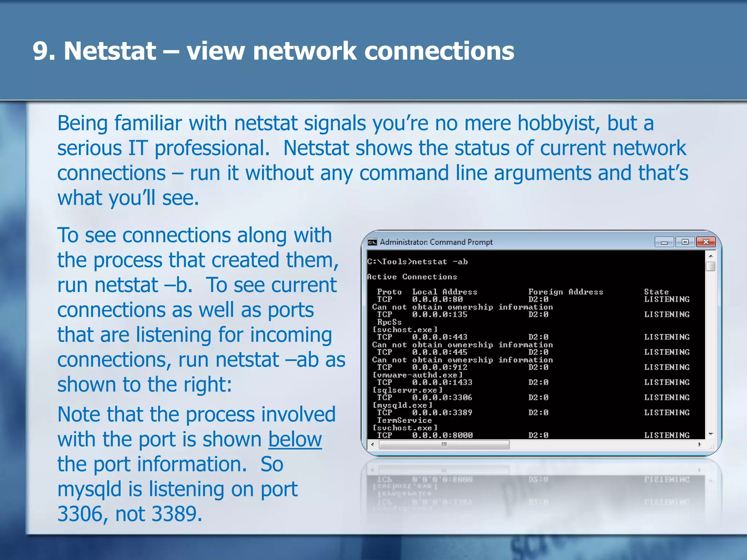This screenshot has height=560, width=747.
Task: Click the vertical scrollbar thumb
Action: pos(711,267)
